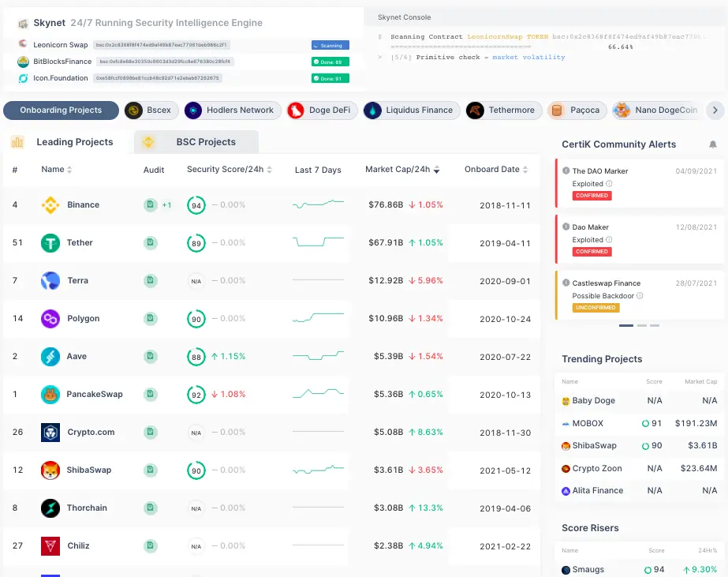Image resolution: width=728 pixels, height=577 pixels.
Task: Select the Paçoca chip
Action: [577, 111]
